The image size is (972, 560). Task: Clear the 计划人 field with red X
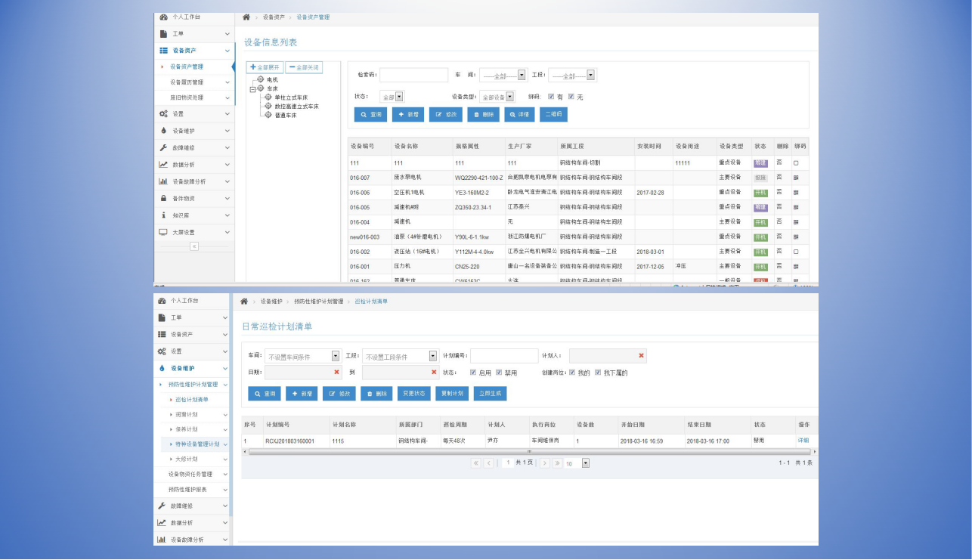pos(641,356)
